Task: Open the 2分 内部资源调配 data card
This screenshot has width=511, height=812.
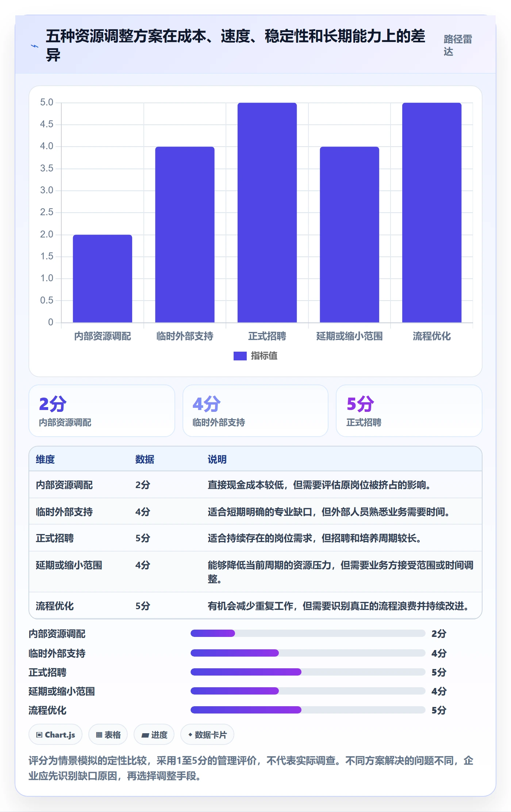Action: click(102, 411)
